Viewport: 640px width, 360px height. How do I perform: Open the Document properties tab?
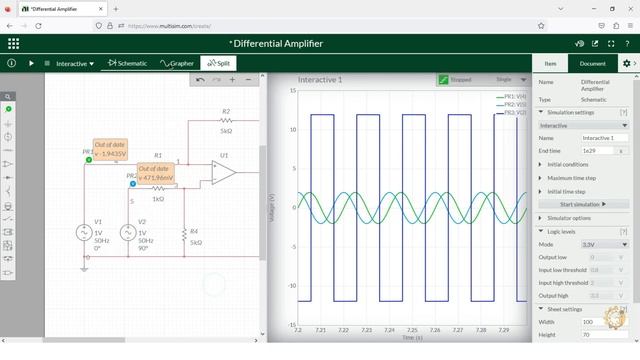[593, 64]
